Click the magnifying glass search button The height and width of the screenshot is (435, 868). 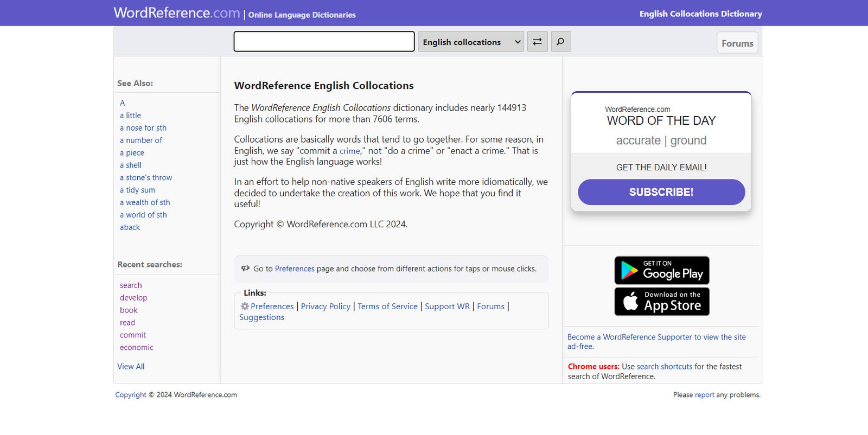coord(561,42)
